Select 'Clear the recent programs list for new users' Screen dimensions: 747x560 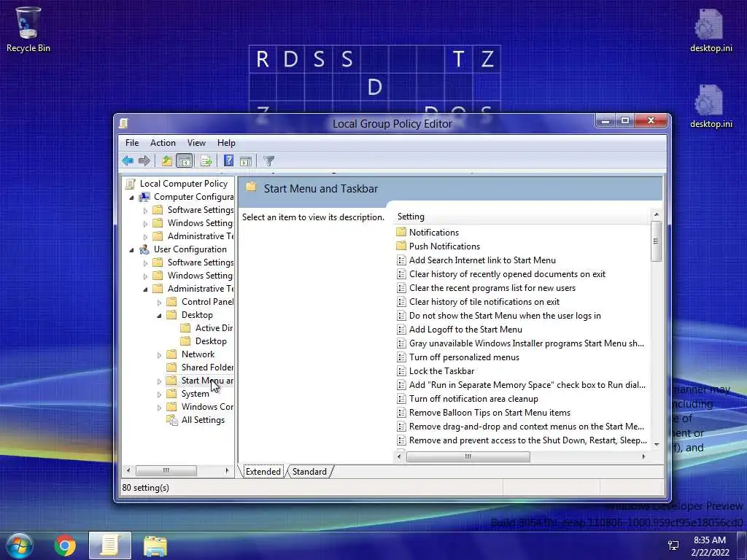(492, 287)
